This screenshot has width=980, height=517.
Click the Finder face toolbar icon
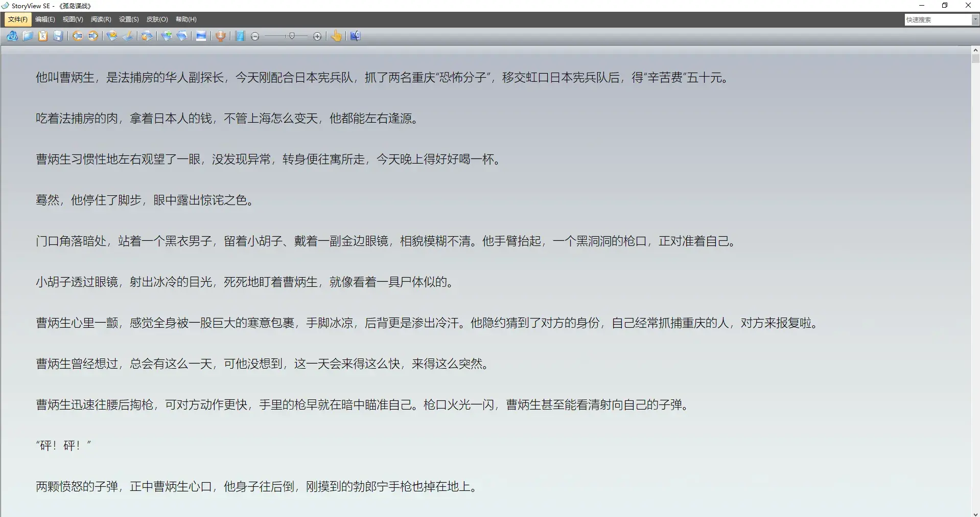(x=356, y=36)
